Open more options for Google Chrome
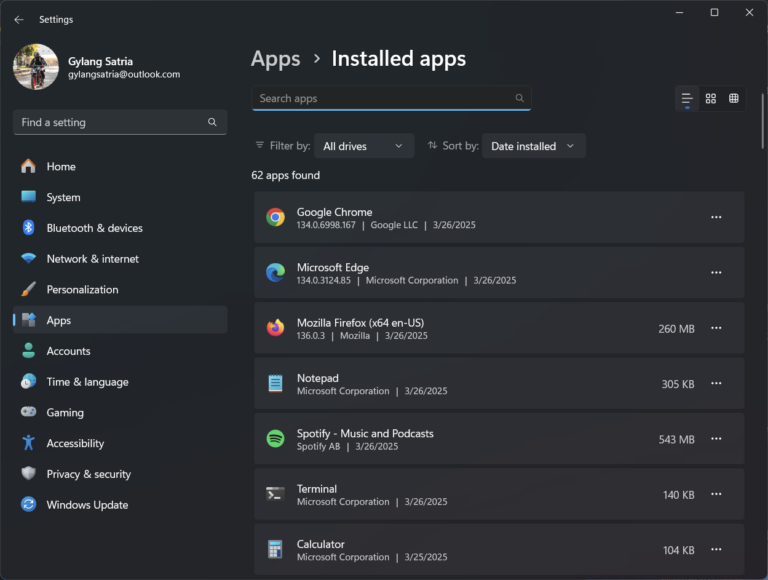This screenshot has height=580, width=768. 716,217
